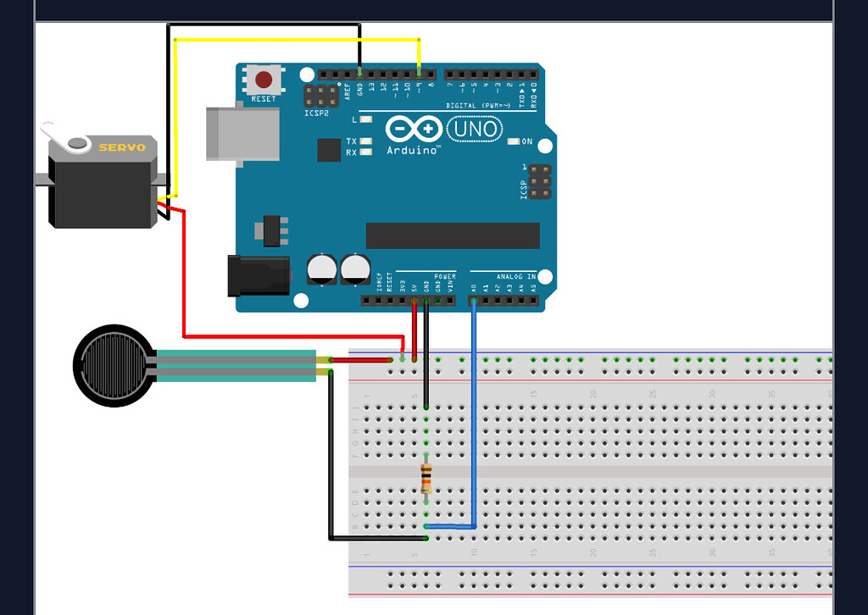868x615 pixels.
Task: Click the L LED indicator
Action: click(x=365, y=119)
